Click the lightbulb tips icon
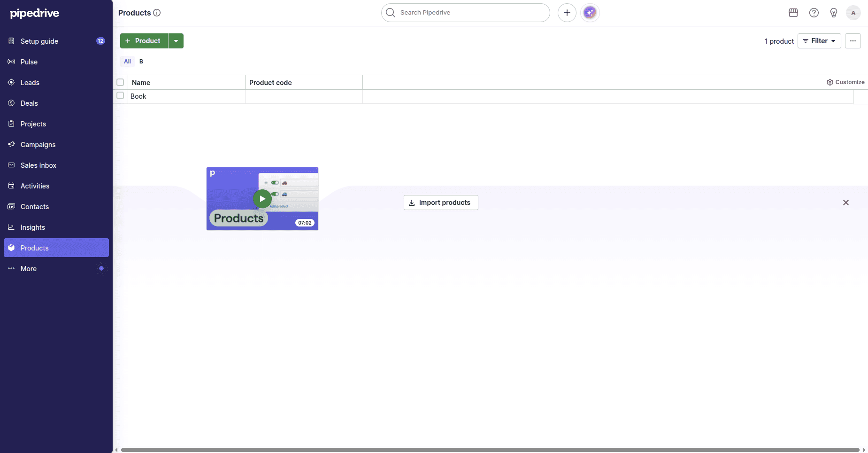The width and height of the screenshot is (868, 453). tap(834, 13)
